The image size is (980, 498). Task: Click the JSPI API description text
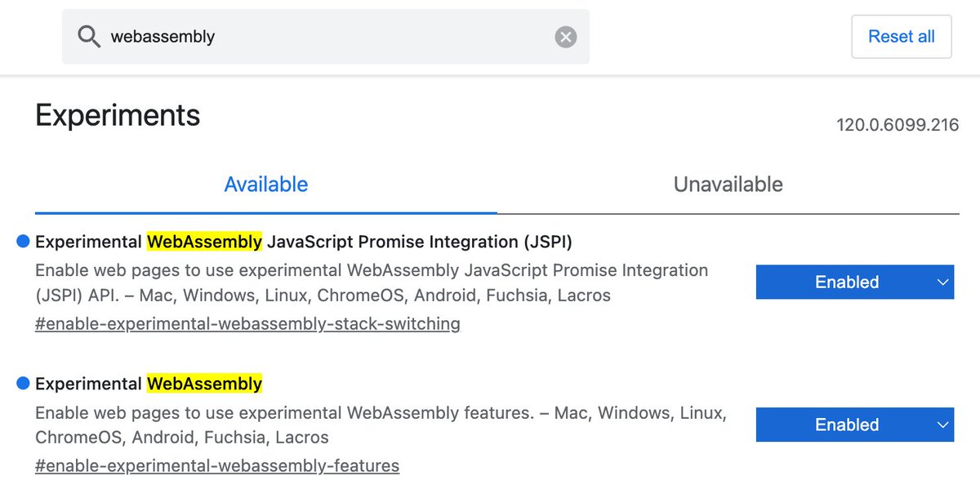372,282
